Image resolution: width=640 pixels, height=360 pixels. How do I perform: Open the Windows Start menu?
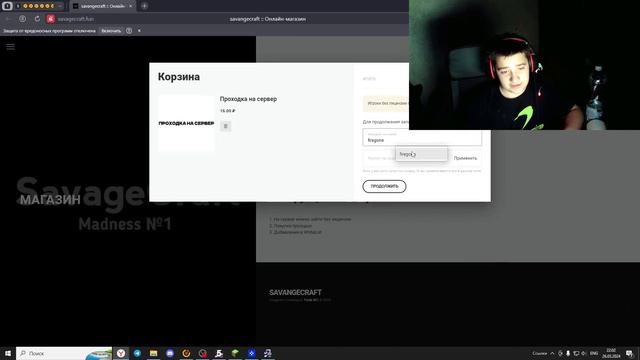coord(8,353)
